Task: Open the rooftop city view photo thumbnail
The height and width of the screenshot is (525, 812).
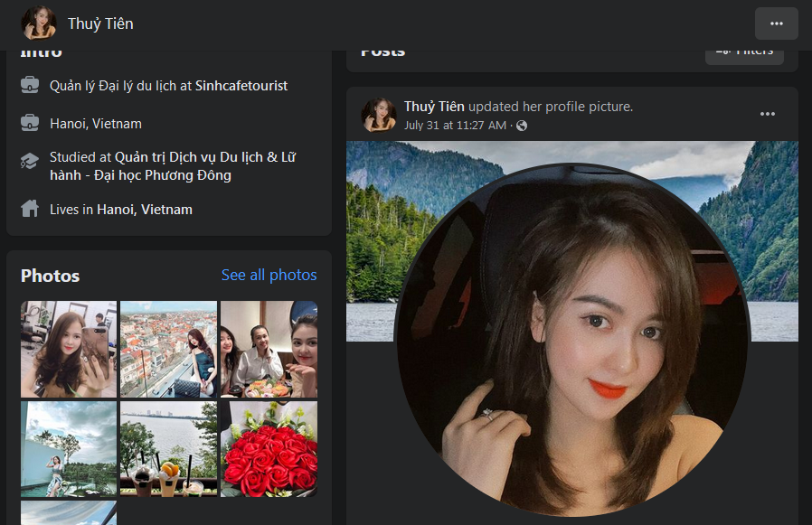Action: pos(168,349)
